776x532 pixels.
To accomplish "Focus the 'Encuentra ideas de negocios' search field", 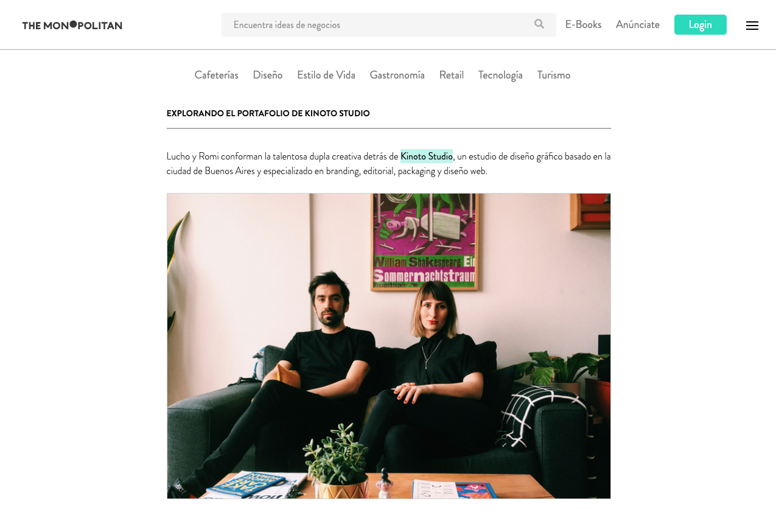I will click(x=389, y=25).
